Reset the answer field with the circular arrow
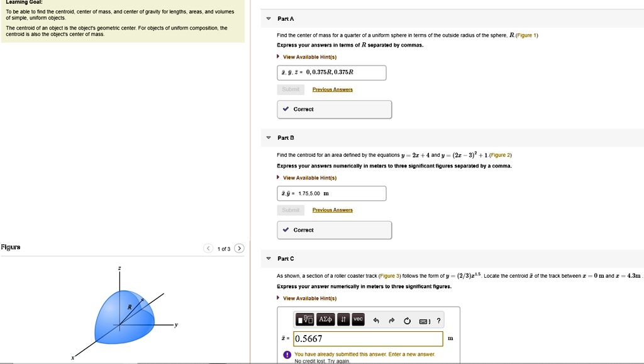The width and height of the screenshot is (644, 364). coord(408,320)
